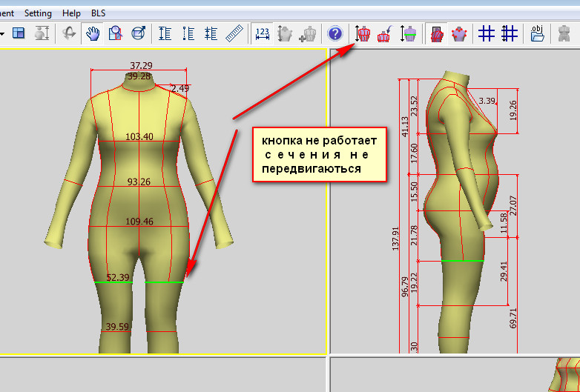Open the dropdown arrow at toolbar's left edge

(3, 33)
